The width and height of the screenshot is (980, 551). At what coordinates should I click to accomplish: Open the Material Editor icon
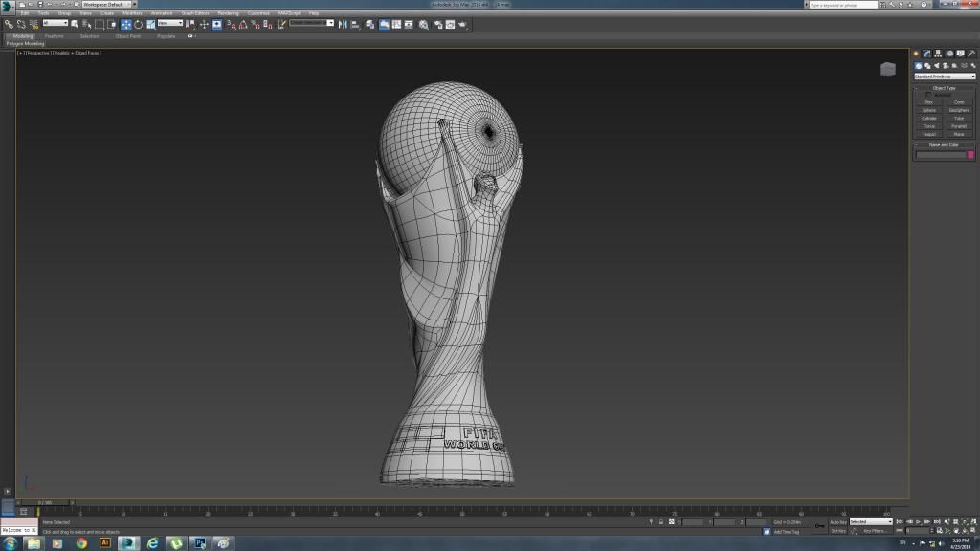tap(424, 24)
